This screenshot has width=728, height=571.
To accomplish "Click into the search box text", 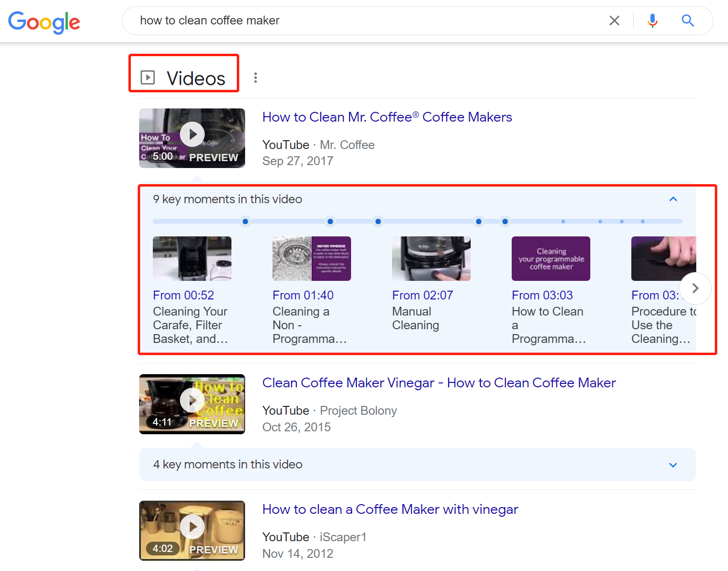I will point(209,21).
